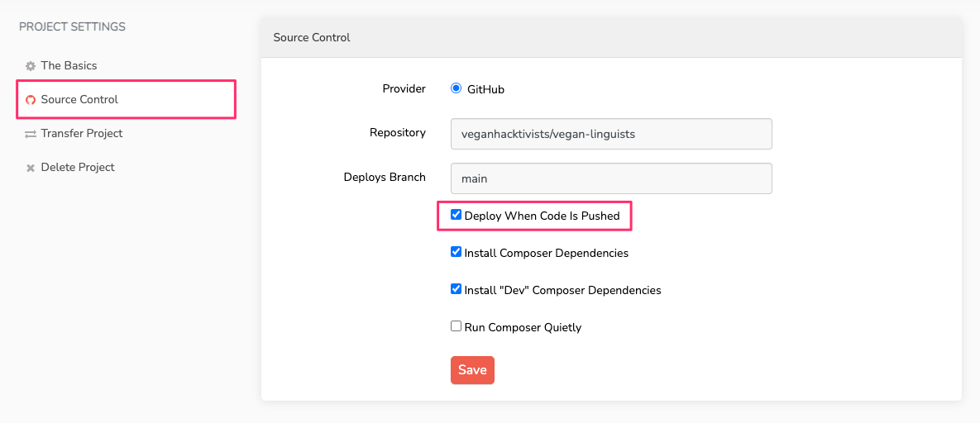This screenshot has width=980, height=423.
Task: Click the gear icon beside The Basics
Action: [x=31, y=66]
